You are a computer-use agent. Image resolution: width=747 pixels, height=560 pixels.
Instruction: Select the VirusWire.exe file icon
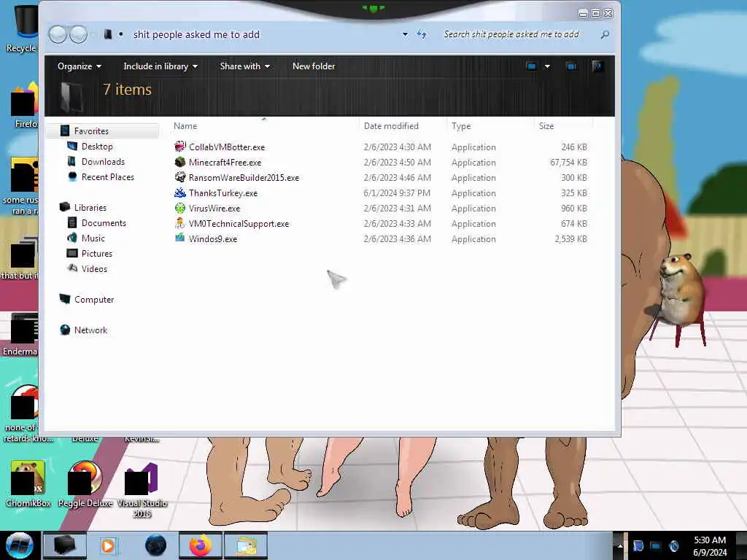click(179, 208)
